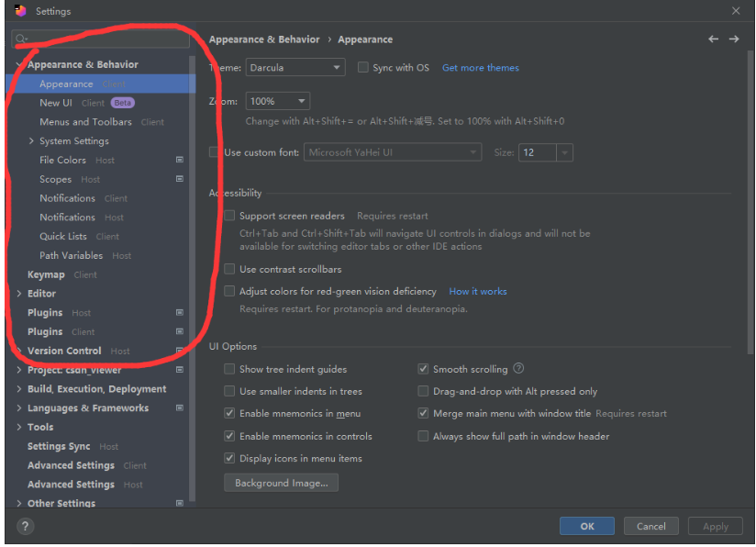Click the font Size input field

click(537, 152)
